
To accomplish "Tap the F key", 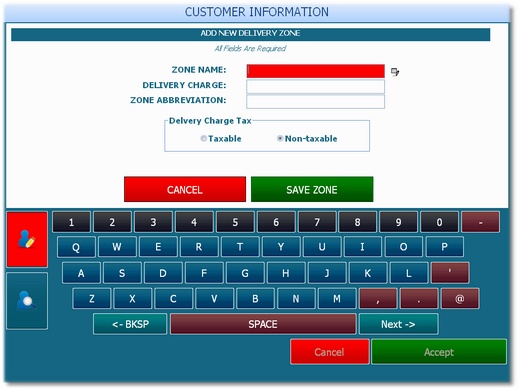I will pyautogui.click(x=204, y=273).
